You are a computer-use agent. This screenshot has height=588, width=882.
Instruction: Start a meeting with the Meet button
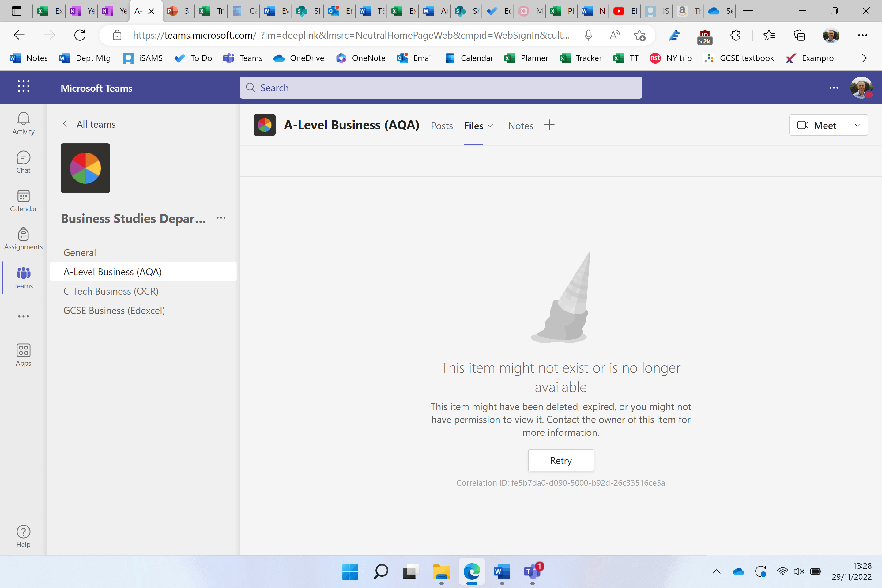point(817,125)
